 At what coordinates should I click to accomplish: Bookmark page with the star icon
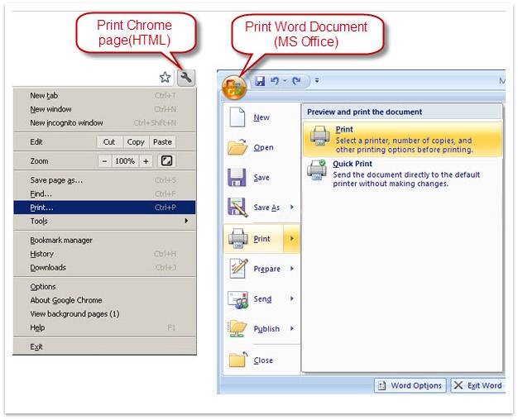pos(165,78)
